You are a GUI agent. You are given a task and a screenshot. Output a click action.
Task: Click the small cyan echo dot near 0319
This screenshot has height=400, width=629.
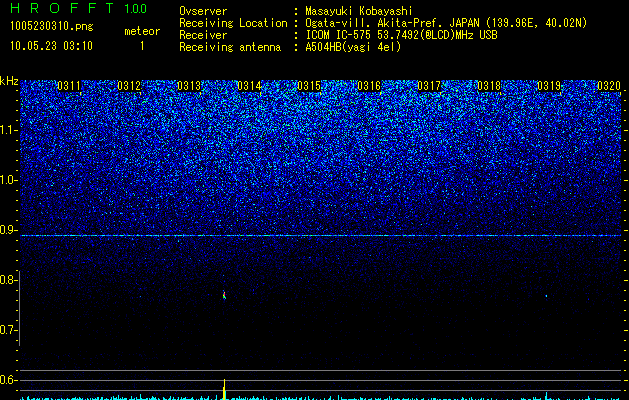[x=546, y=296]
